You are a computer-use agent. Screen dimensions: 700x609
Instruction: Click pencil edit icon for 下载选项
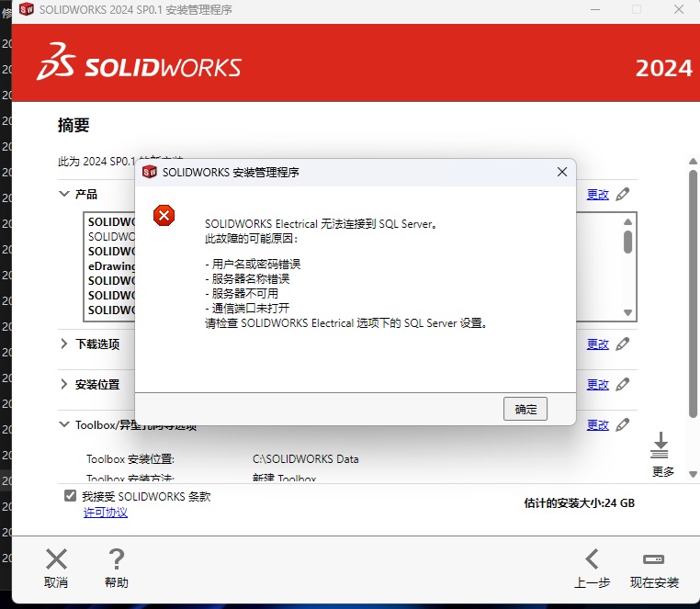622,344
